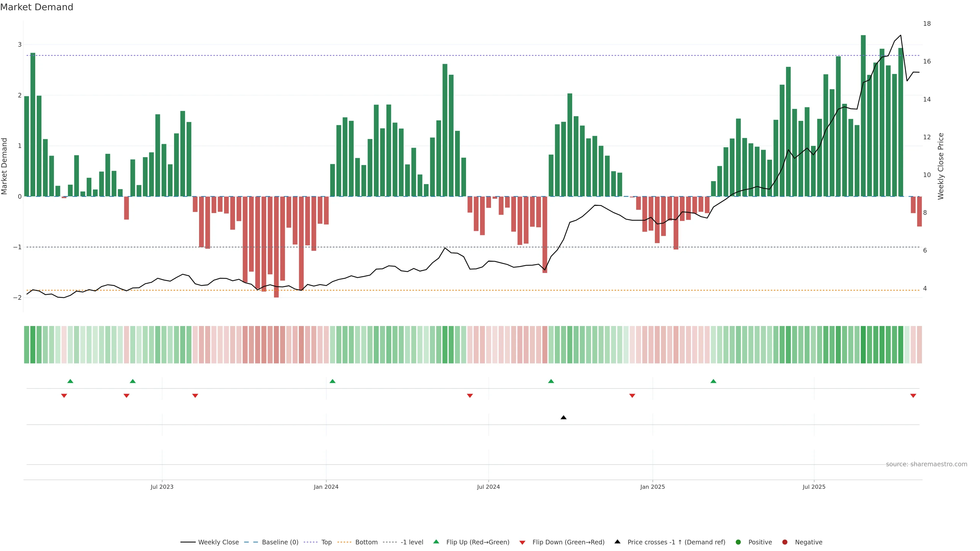The height and width of the screenshot is (551, 980).
Task: Toggle Flip Down (Green→Red) legend item
Action: tap(568, 542)
